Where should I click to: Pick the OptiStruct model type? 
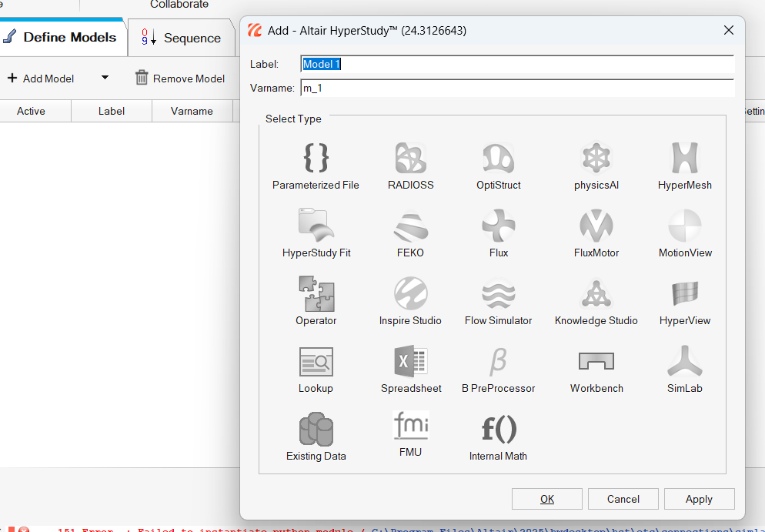coord(498,166)
